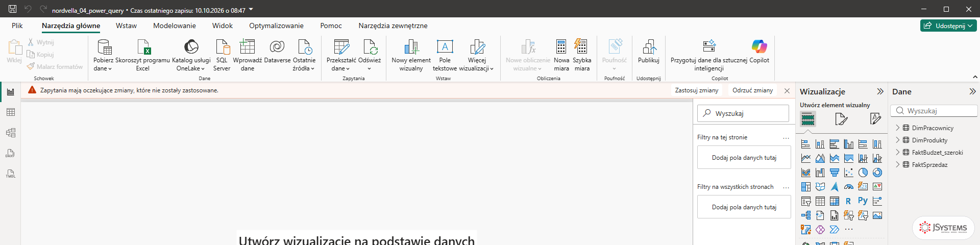
Task: Switch to Format visual brush tab
Action: click(x=841, y=119)
